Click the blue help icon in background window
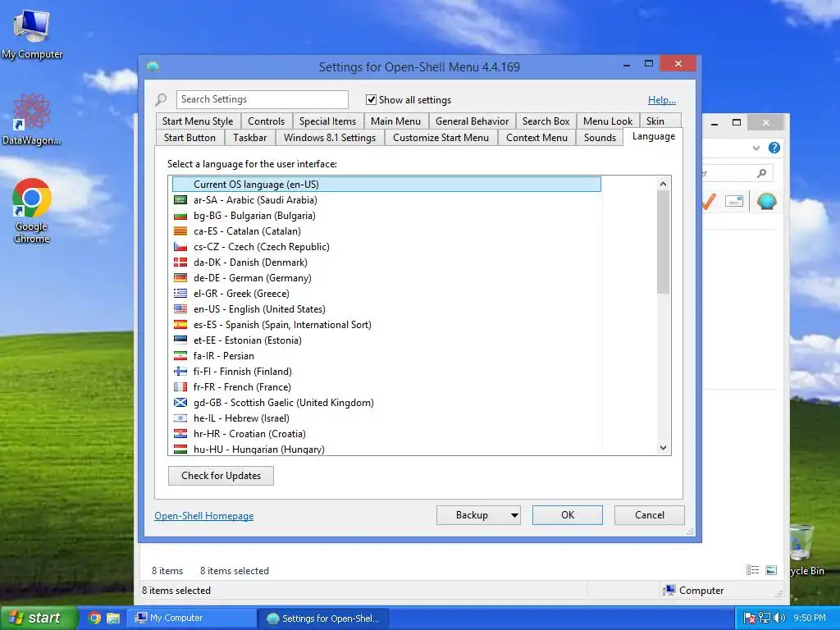840x630 pixels. click(774, 148)
